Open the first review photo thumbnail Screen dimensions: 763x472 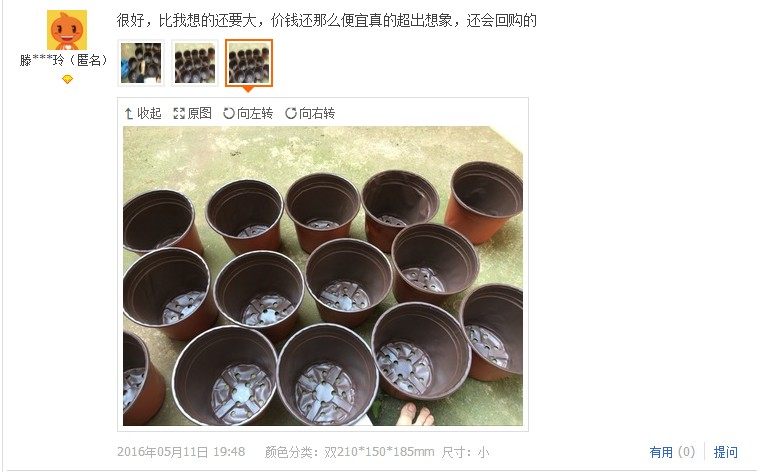click(x=141, y=63)
